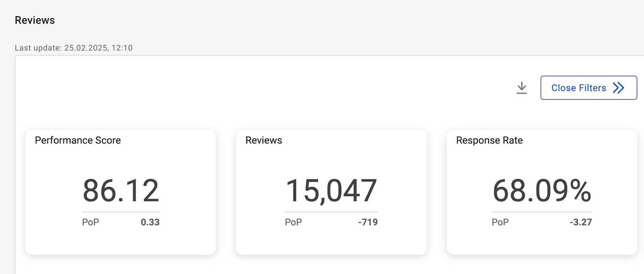Screen dimensions: 644x274
Task: Click the Performance Score card title
Action: 78,140
